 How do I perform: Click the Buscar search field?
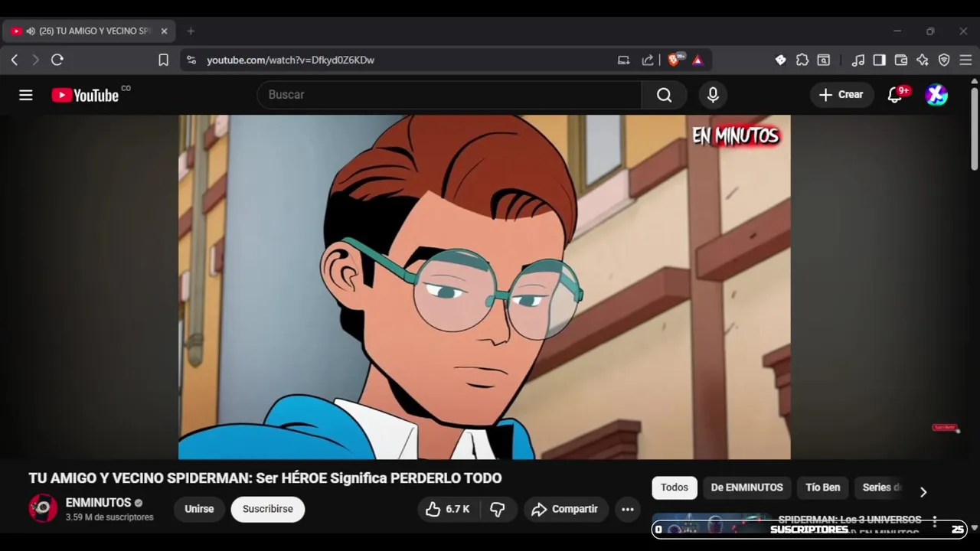pyautogui.click(x=449, y=95)
